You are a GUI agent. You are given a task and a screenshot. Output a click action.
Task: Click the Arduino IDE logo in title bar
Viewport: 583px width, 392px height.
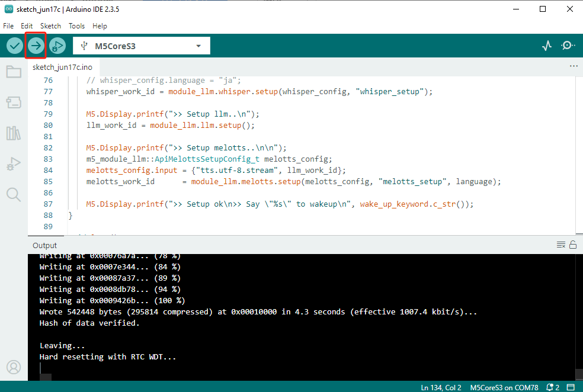(9, 9)
